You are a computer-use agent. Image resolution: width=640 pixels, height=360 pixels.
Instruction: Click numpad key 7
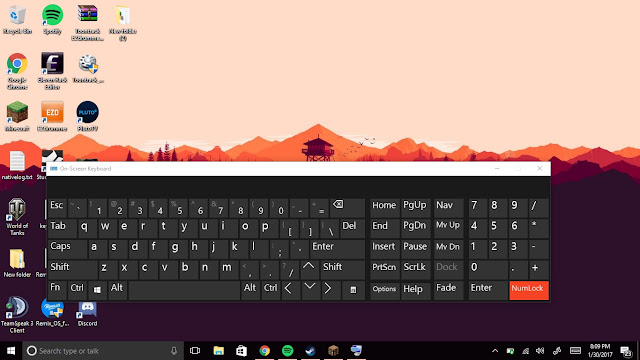[477, 207]
